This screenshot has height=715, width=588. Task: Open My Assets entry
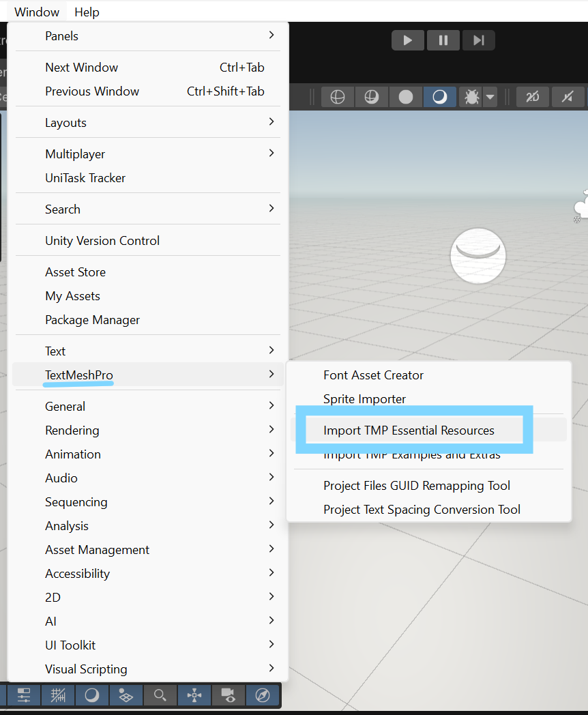pyautogui.click(x=148, y=296)
